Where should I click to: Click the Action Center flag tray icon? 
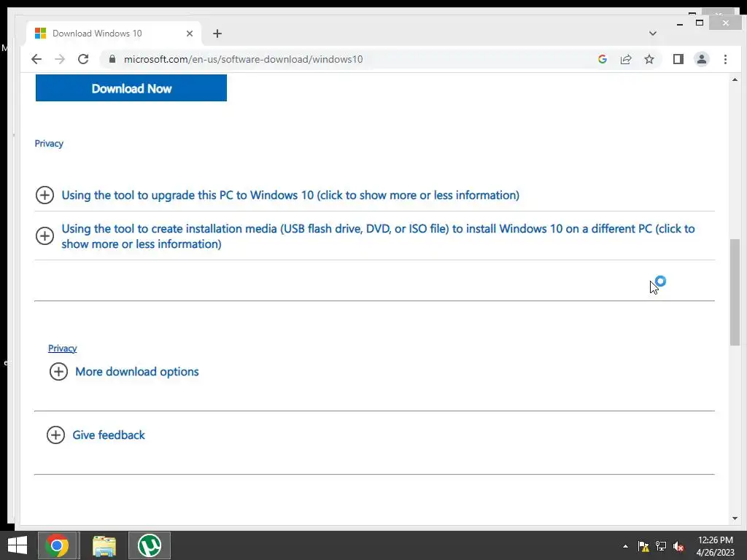point(643,546)
